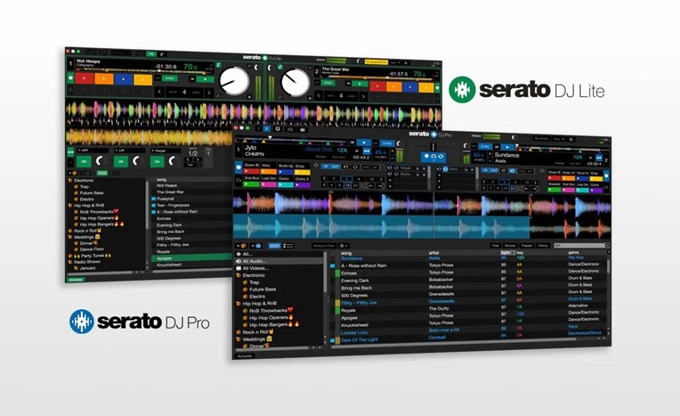
Task: Select Apogee in DJ Lite song list
Action: click(x=191, y=258)
